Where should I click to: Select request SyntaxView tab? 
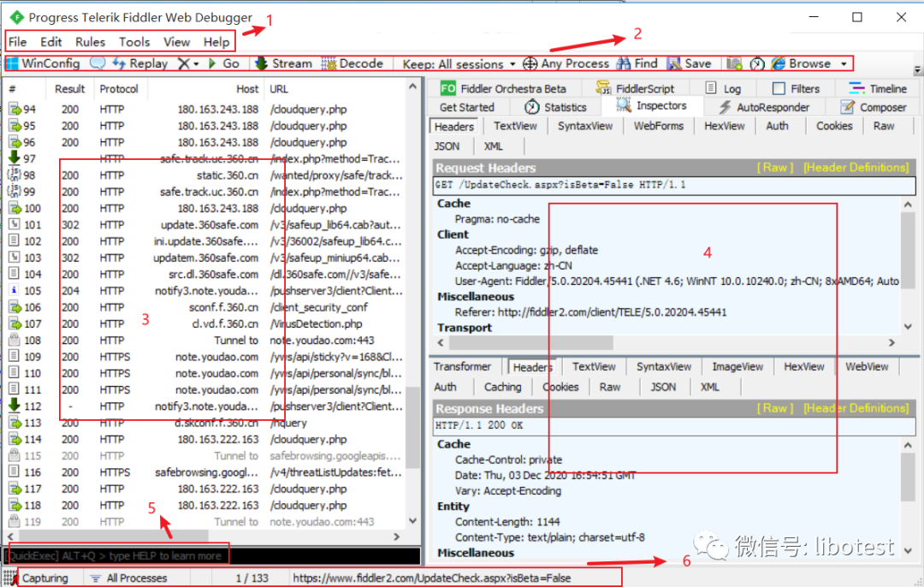coord(585,126)
